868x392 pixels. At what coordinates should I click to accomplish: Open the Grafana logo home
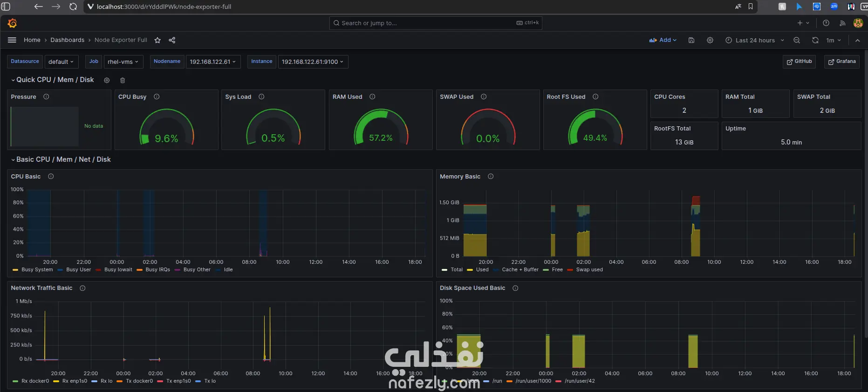coord(13,23)
